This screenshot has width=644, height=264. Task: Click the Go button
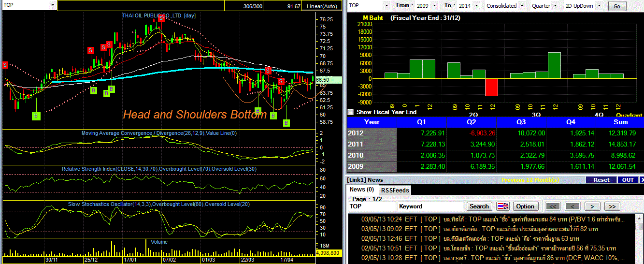click(x=617, y=6)
